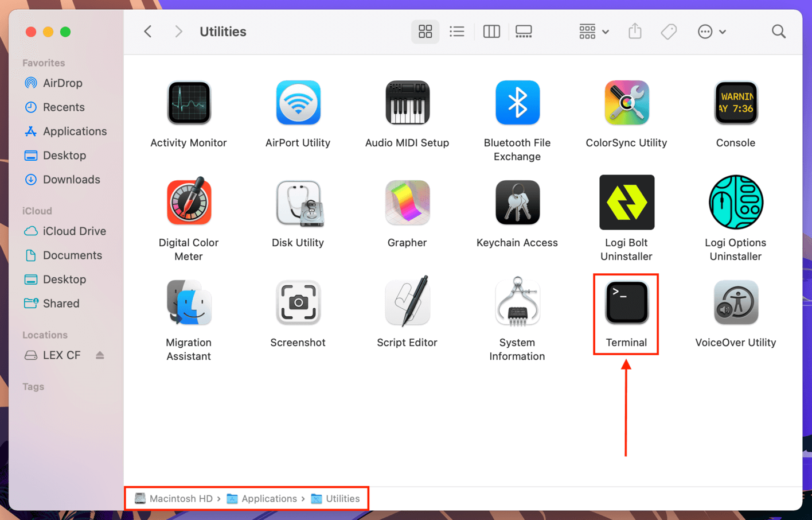This screenshot has width=812, height=520.
Task: Open Applications in the sidebar
Action: pos(75,131)
